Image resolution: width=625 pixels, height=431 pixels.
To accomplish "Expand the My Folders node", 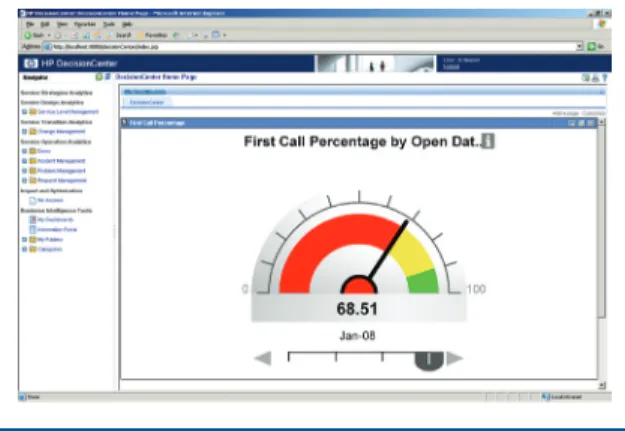I will pyautogui.click(x=24, y=240).
